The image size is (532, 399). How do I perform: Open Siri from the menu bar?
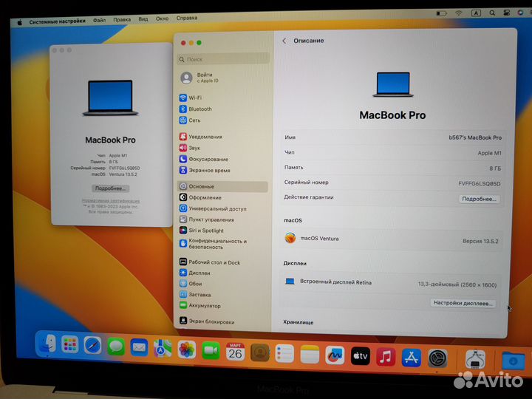519,13
